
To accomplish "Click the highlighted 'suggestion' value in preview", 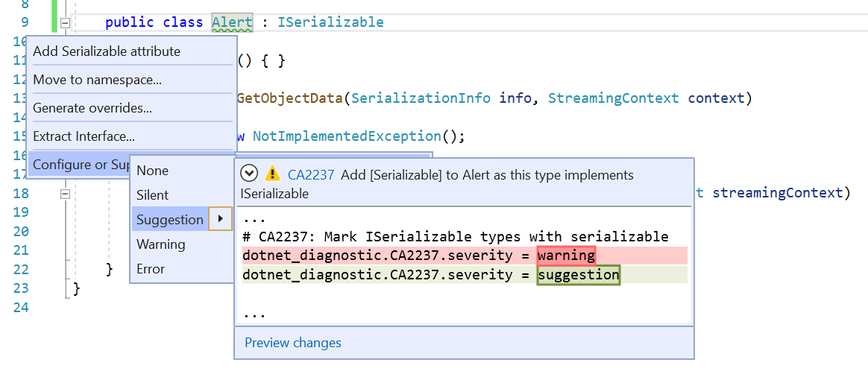I will pyautogui.click(x=579, y=275).
